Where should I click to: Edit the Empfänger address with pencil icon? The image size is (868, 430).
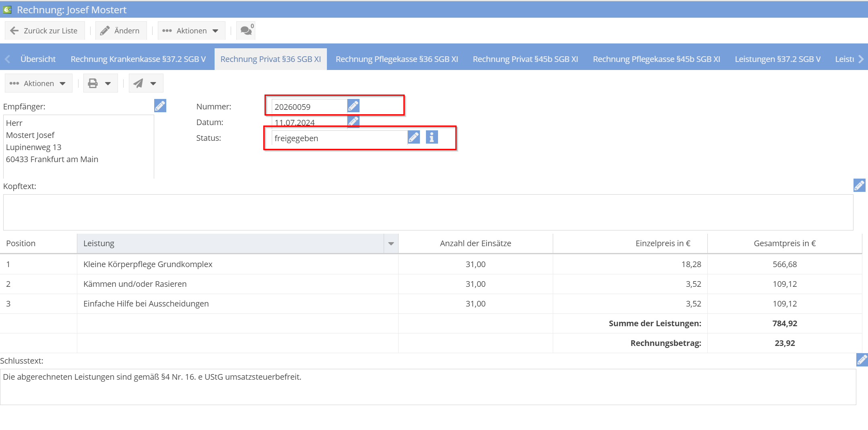tap(160, 106)
